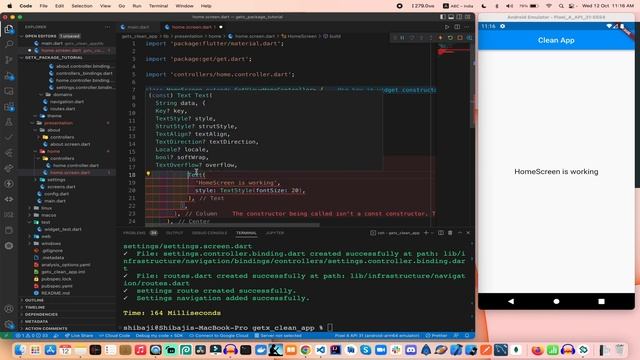Select Pixel device in status bar
Image resolution: width=640 pixels, height=360 pixels.
coord(377,336)
